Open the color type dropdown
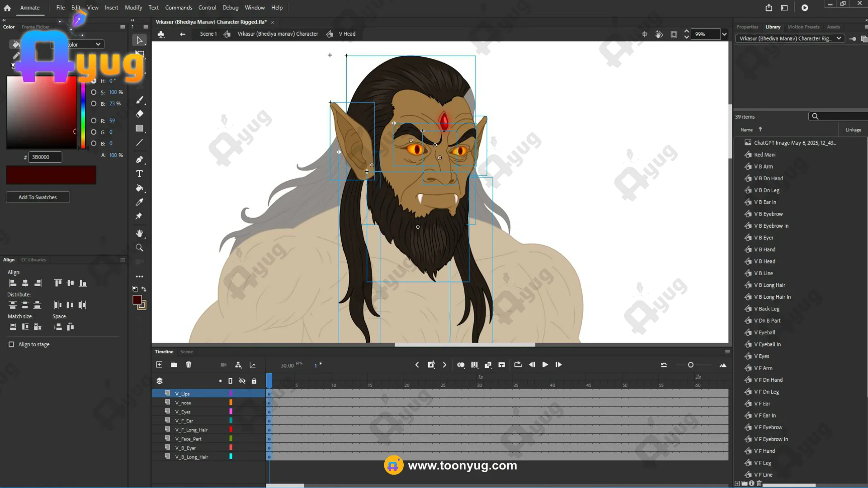This screenshot has width=868, height=488. coord(98,44)
